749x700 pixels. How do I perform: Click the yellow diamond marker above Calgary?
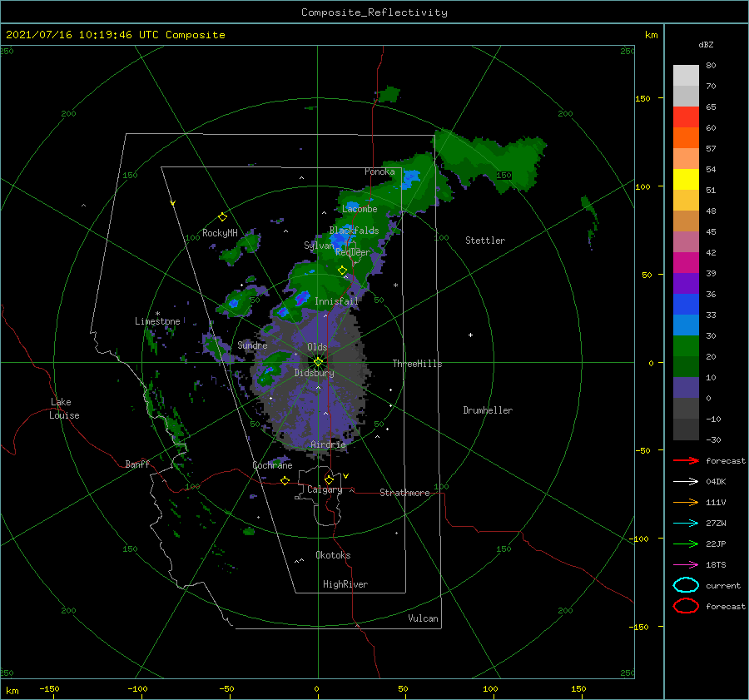(x=329, y=479)
